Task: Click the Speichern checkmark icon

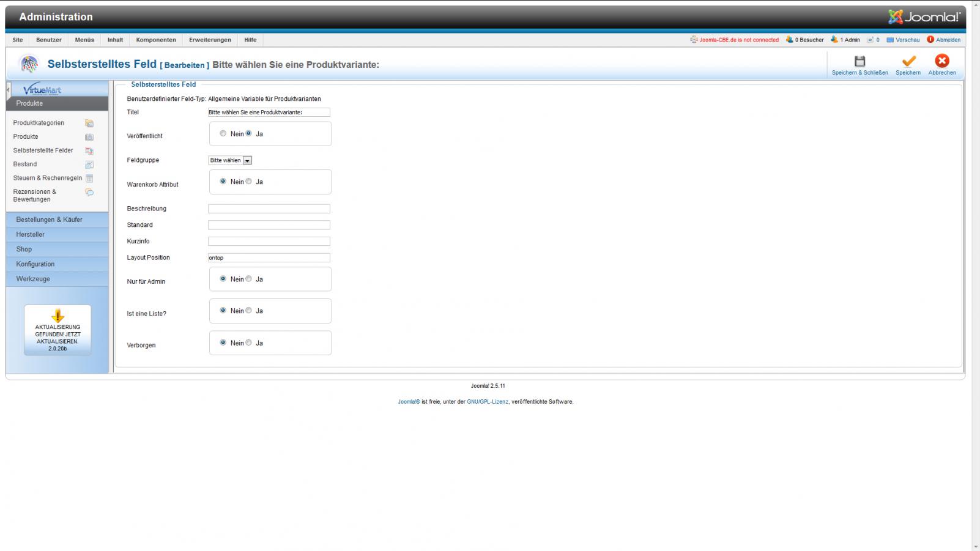Action: (x=908, y=61)
